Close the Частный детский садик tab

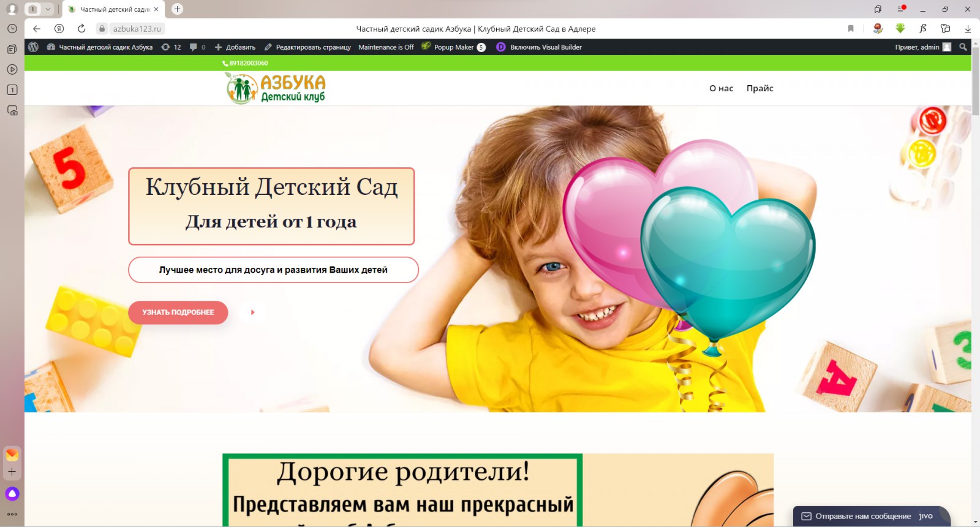(156, 9)
